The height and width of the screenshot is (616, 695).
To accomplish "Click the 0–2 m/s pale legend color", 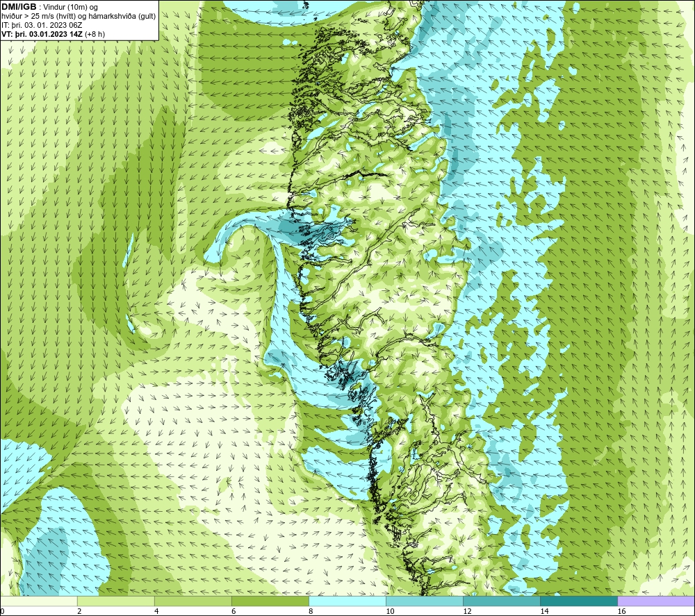I will [39, 601].
